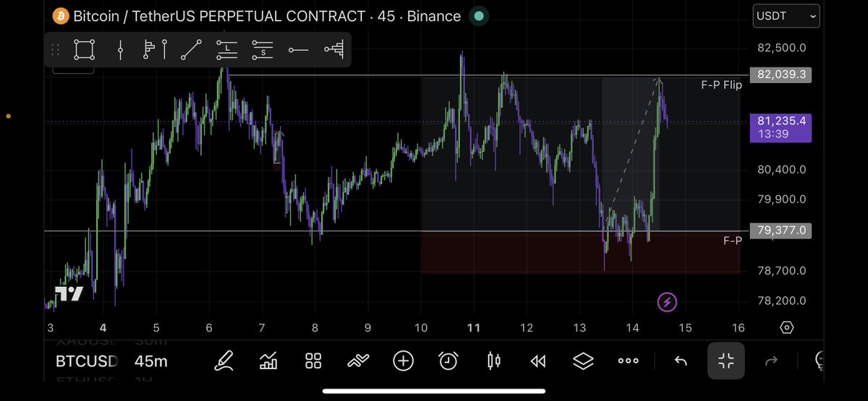Tap the 82,039.3 price label
Image resolution: width=868 pixels, height=401 pixels.
click(781, 74)
